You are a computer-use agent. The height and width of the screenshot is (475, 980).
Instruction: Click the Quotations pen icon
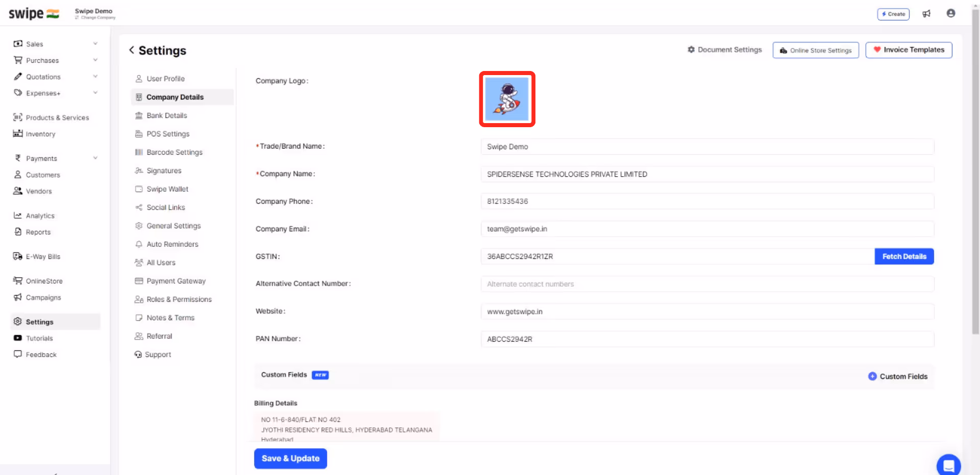click(x=18, y=77)
